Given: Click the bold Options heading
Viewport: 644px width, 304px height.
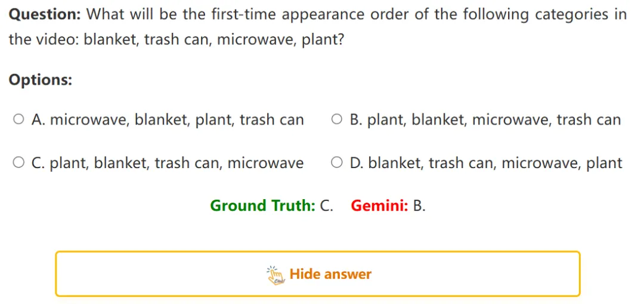Looking at the screenshot, I should click(41, 80).
